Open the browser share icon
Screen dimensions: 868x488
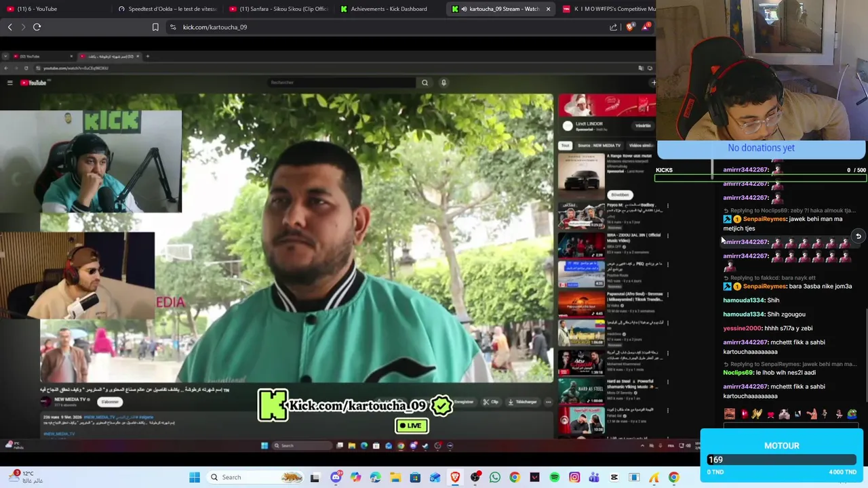(x=613, y=27)
